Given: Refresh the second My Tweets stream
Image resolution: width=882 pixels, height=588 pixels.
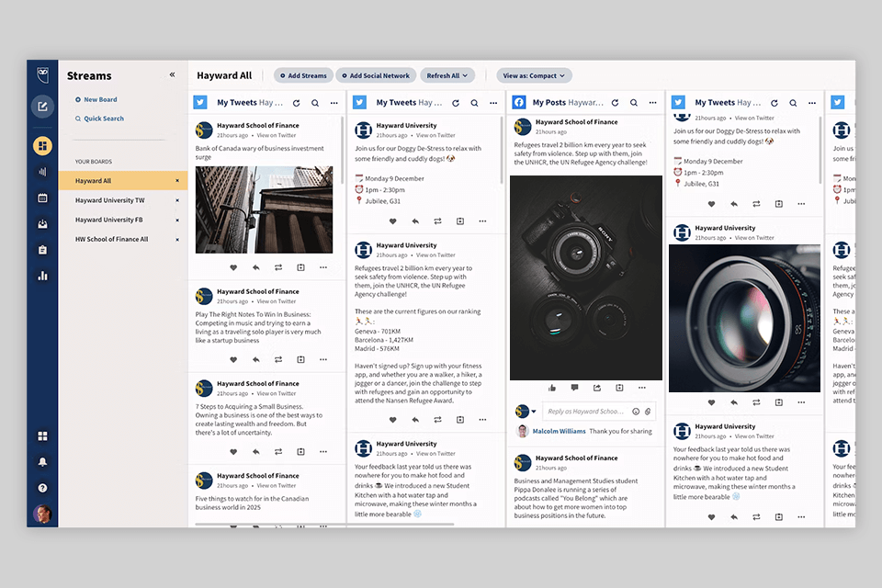Looking at the screenshot, I should tap(456, 103).
